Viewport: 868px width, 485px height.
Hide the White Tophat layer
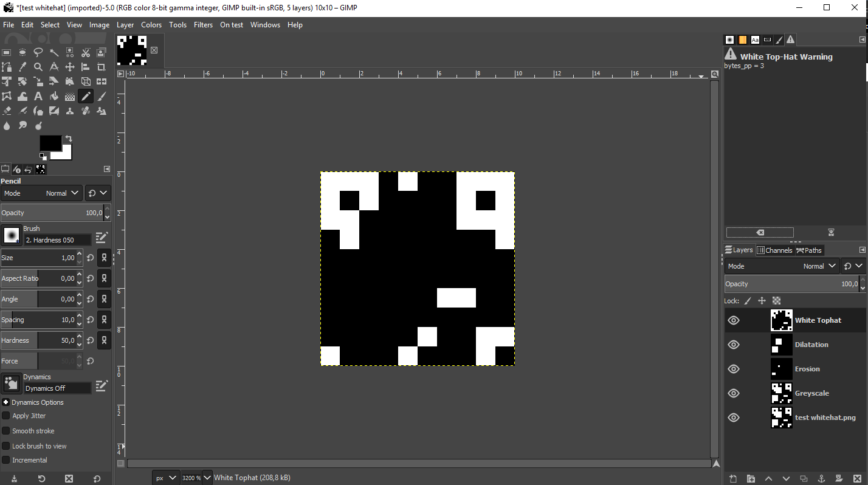tap(734, 320)
